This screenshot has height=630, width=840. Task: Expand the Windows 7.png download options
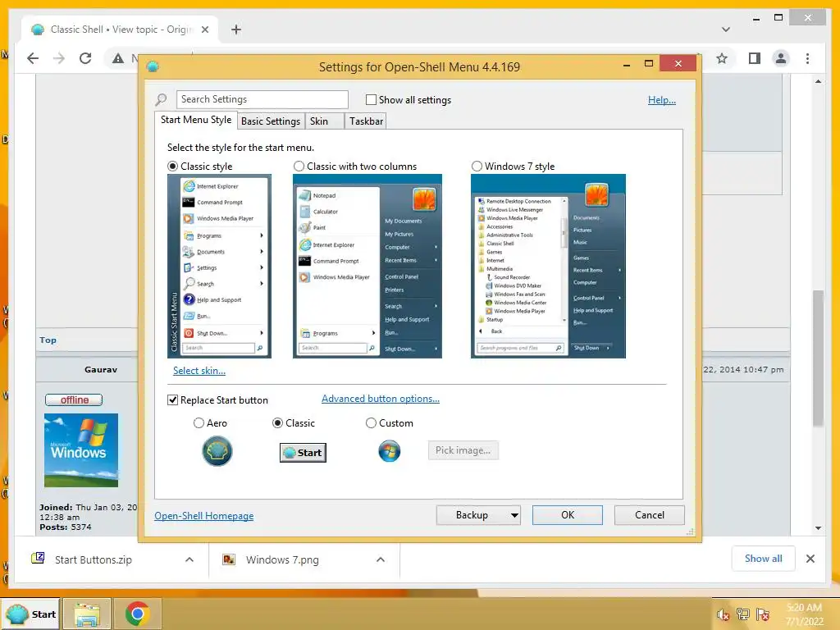[x=381, y=559]
